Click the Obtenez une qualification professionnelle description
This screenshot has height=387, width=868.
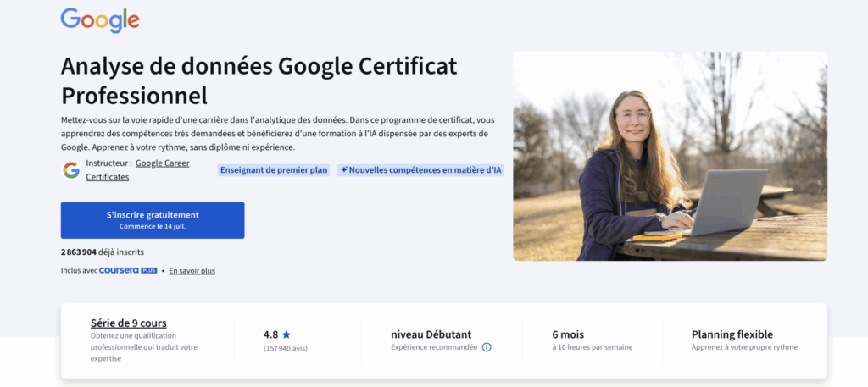(144, 347)
